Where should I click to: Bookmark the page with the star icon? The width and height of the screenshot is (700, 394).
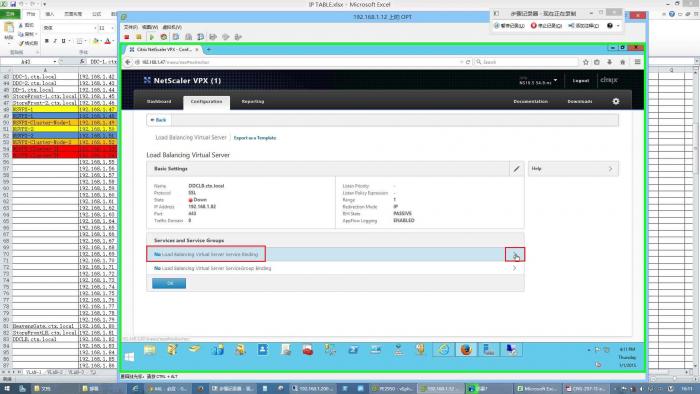tap(586, 62)
